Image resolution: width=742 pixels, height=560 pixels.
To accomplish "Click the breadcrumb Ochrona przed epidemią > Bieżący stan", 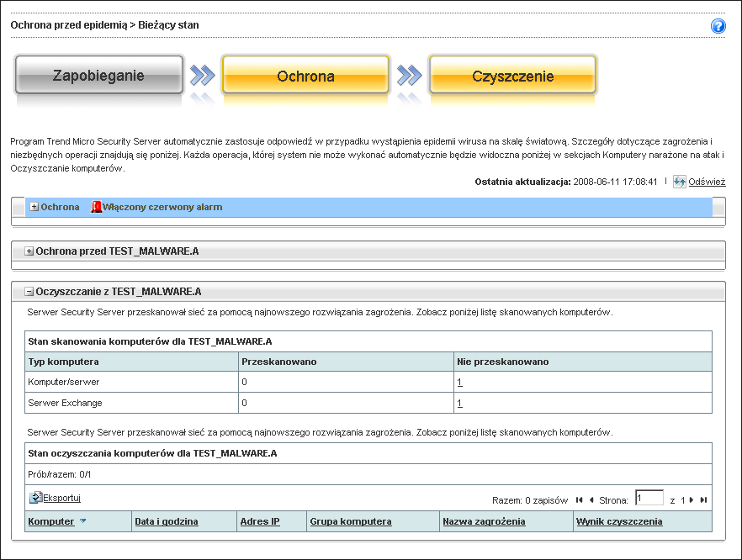I will tap(104, 25).
